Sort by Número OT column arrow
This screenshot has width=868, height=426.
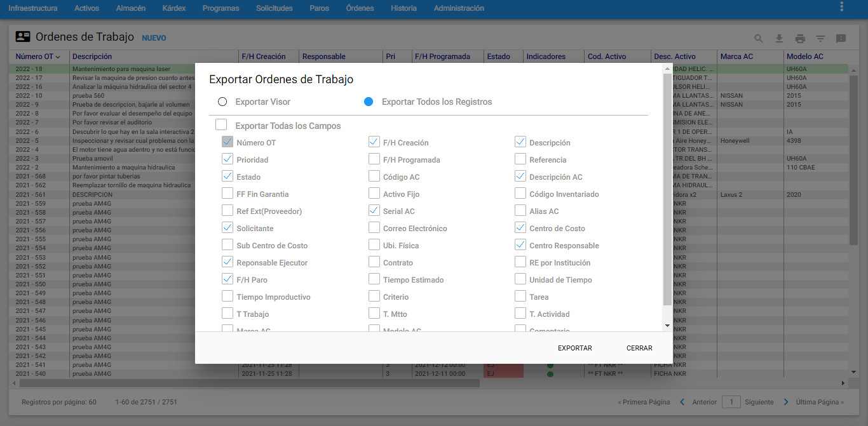(x=58, y=57)
